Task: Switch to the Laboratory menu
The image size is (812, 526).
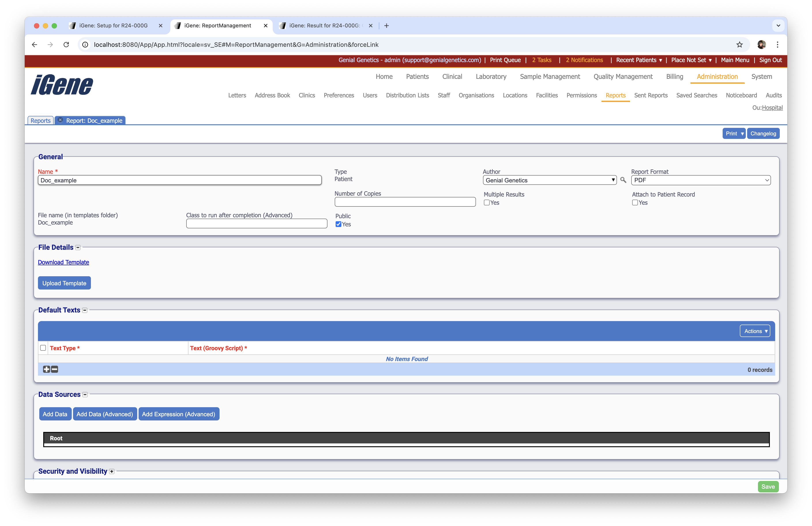Action: 491,76
